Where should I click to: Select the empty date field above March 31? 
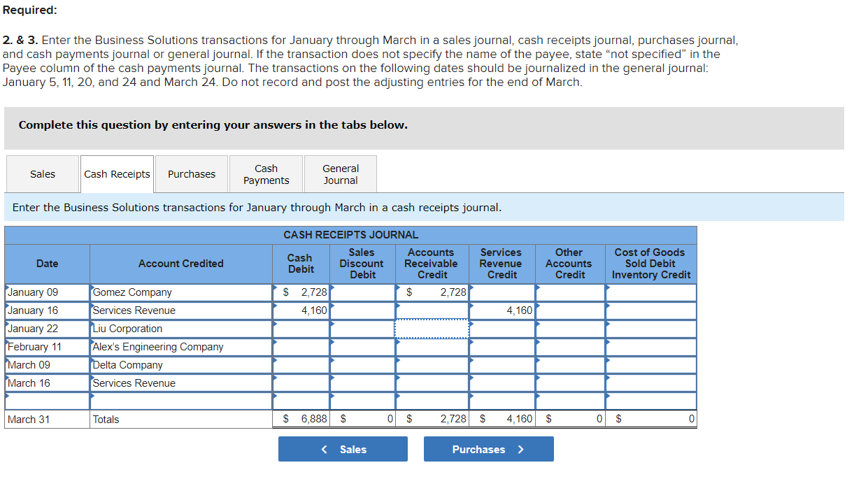tap(47, 401)
